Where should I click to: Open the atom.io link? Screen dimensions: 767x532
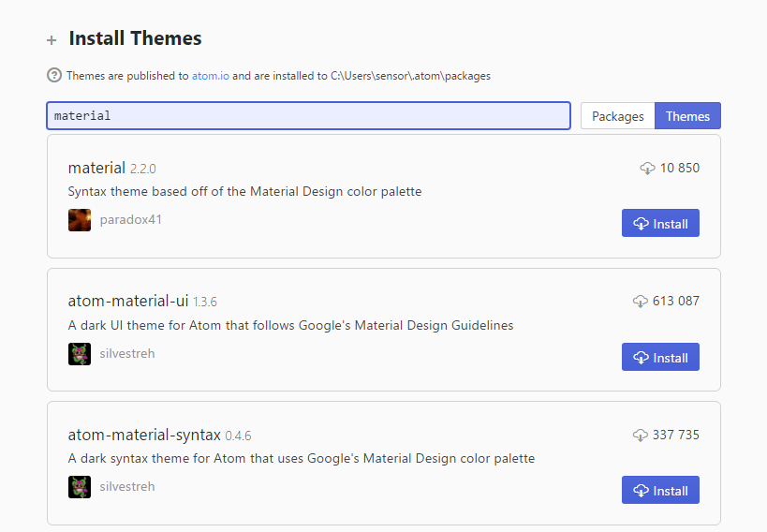(211, 76)
